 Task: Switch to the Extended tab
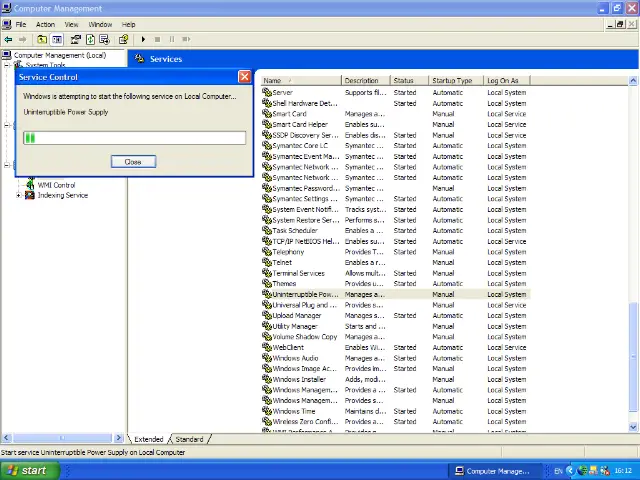pyautogui.click(x=149, y=439)
